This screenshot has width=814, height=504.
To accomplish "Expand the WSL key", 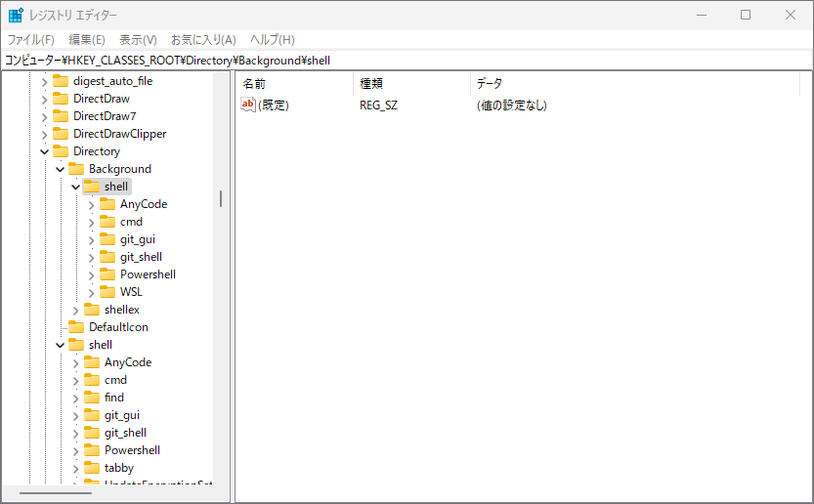I will tap(92, 293).
